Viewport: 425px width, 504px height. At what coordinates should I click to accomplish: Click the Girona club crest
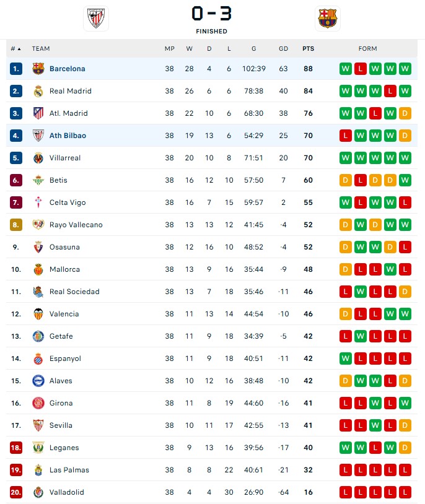(x=38, y=403)
